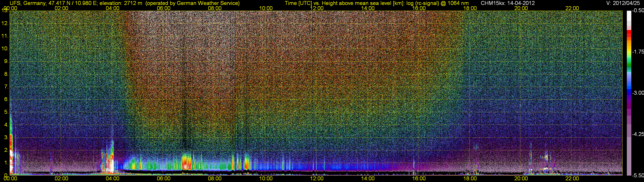Click the "-0.50" color scale value
Viewport: 644px width, 182px height.
pos(638,11)
